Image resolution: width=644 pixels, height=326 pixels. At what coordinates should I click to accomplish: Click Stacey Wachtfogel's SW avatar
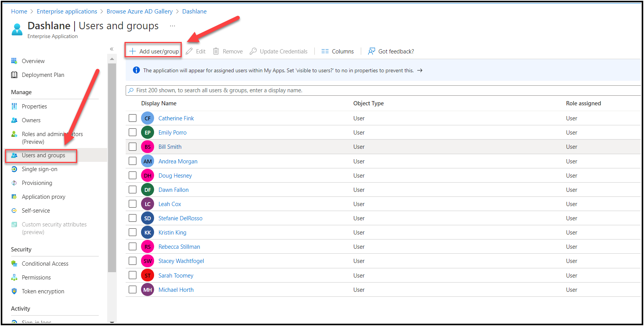pos(148,261)
